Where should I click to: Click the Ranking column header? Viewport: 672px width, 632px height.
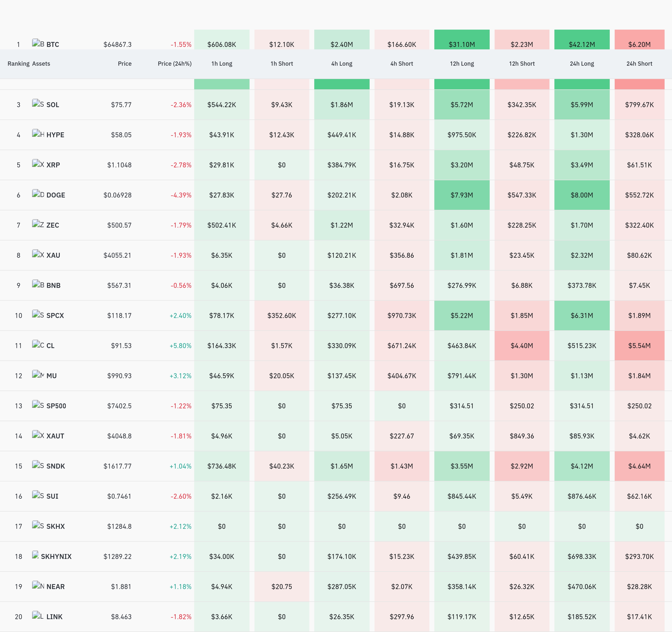pos(19,63)
